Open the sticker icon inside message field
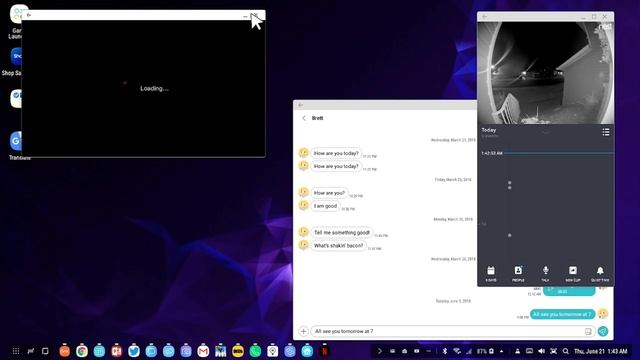Image resolution: width=640 pixels, height=360 pixels. coord(588,331)
